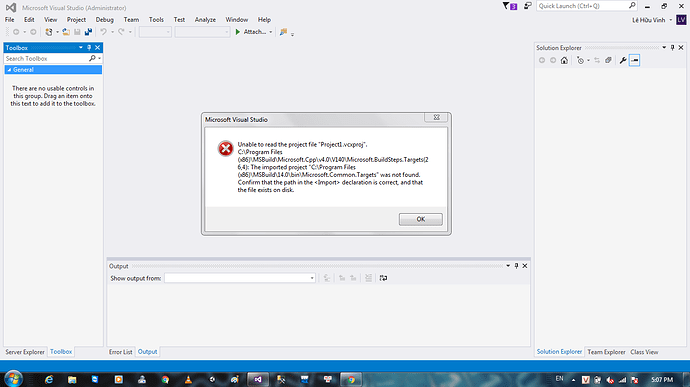The width and height of the screenshot is (690, 387).
Task: Open the File menu
Action: tap(10, 20)
